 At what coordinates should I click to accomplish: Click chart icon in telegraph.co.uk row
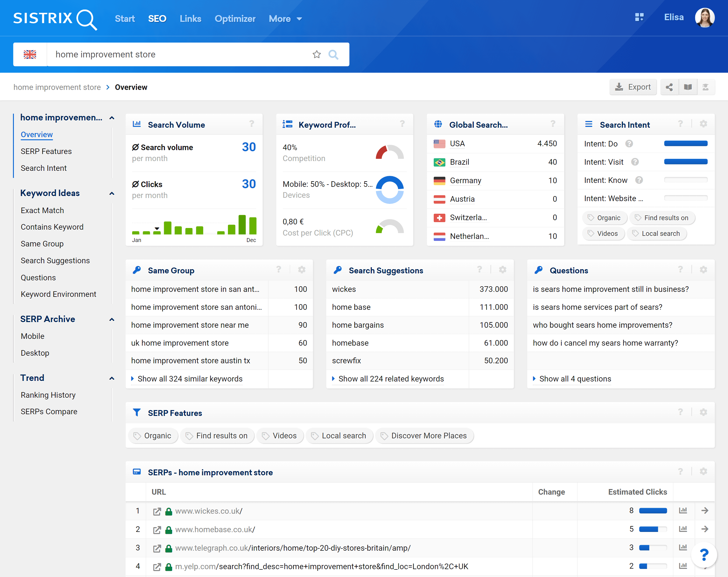pyautogui.click(x=683, y=548)
